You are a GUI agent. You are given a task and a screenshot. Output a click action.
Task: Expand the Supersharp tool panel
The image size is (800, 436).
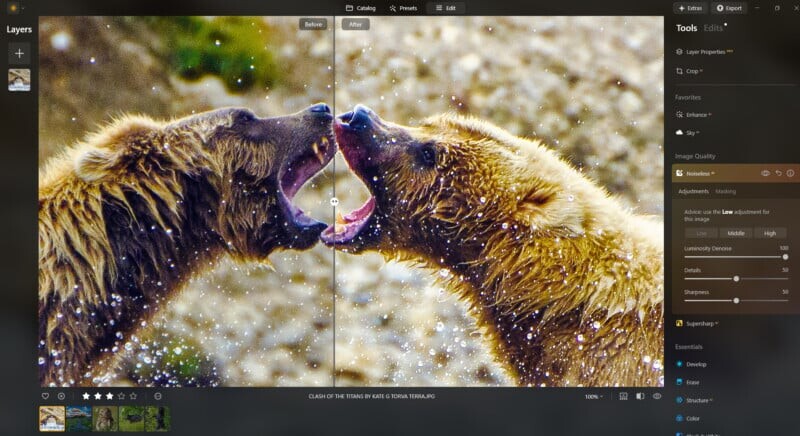pos(700,324)
